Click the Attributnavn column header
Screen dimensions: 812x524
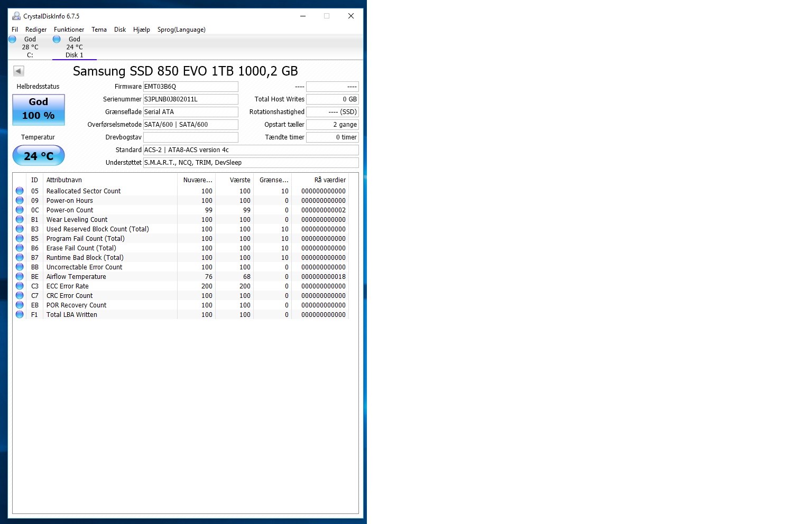(110, 180)
